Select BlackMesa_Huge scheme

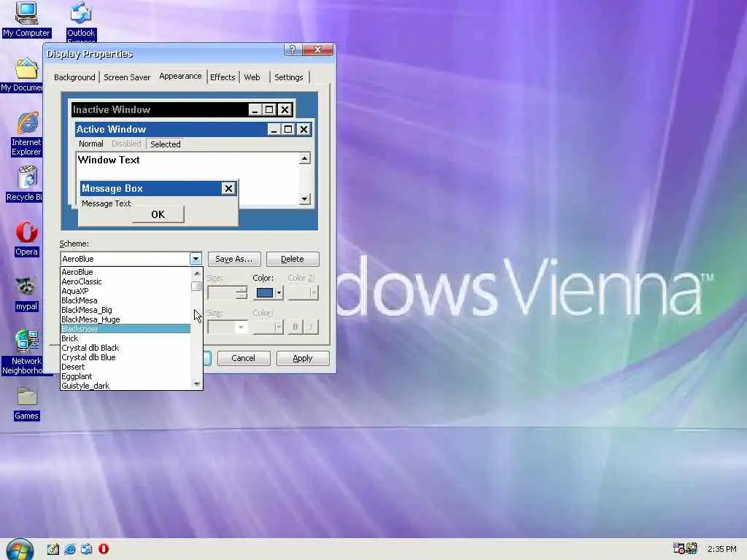pos(125,319)
